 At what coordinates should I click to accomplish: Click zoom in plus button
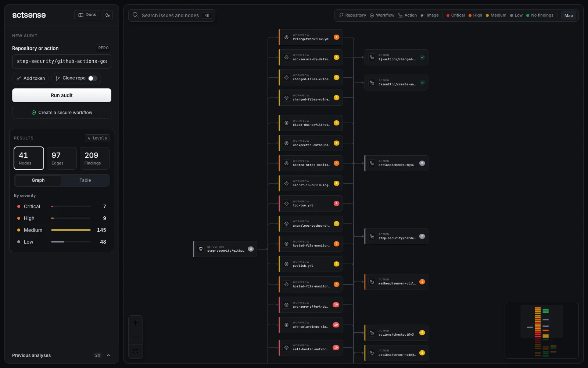click(x=136, y=323)
